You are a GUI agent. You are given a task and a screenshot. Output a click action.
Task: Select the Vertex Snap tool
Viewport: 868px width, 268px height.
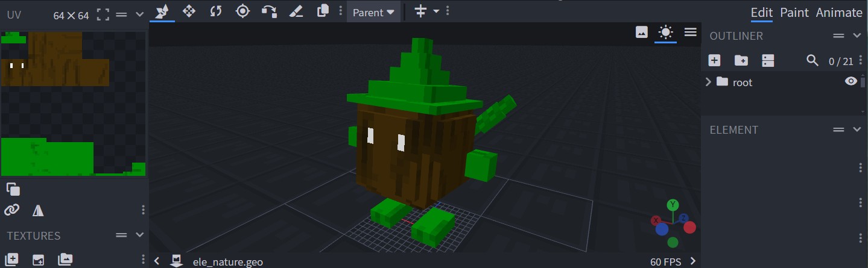(x=269, y=11)
